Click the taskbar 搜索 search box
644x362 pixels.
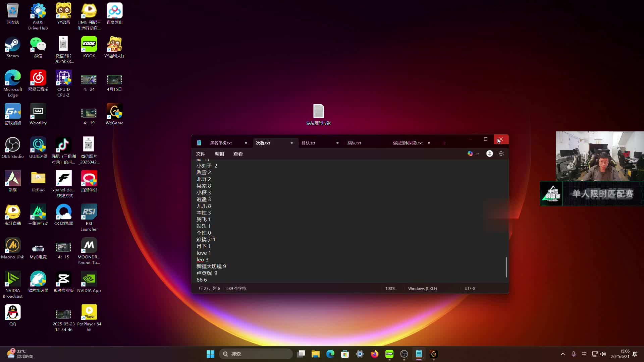[x=256, y=354]
